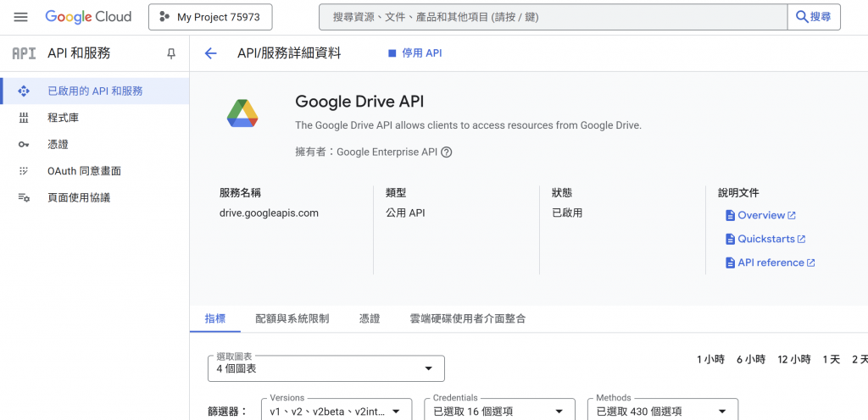Viewport: 868px width, 420px height.
Task: Click the API logo icon in sidebar header
Action: (x=24, y=53)
